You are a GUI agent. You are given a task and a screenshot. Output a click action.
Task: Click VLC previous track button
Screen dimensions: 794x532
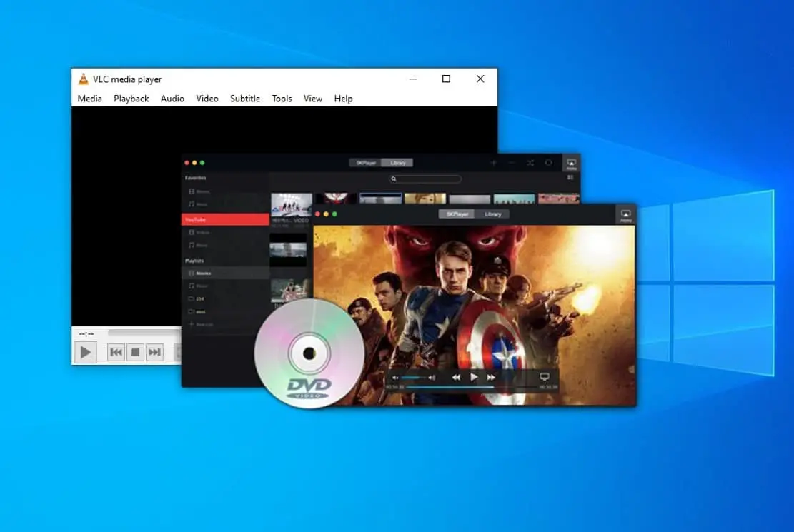click(x=116, y=352)
